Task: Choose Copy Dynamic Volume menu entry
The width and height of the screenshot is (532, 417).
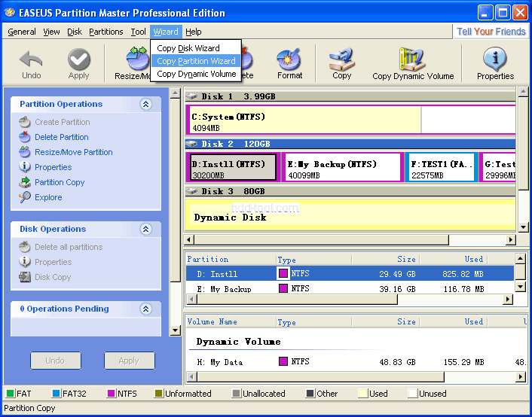Action: coord(196,74)
